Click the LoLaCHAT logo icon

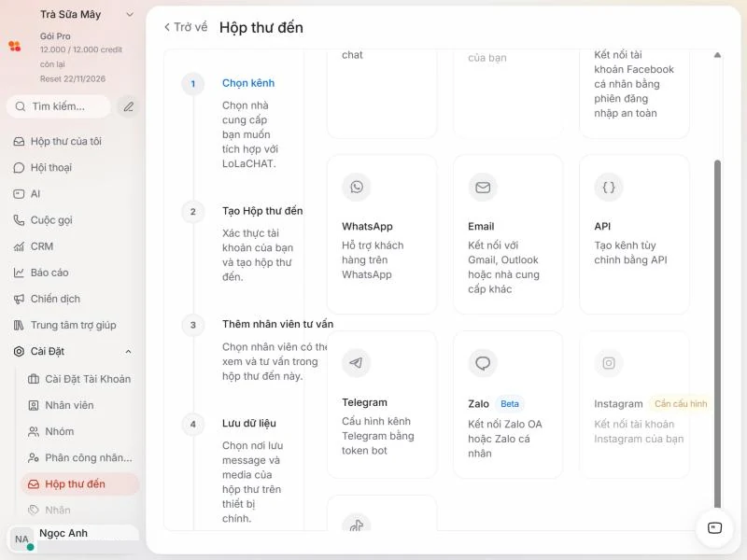[x=15, y=46]
